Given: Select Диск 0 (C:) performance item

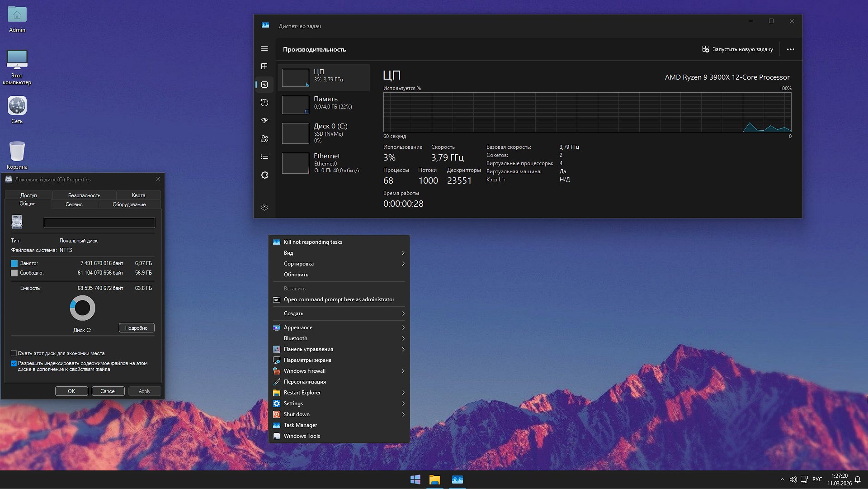Looking at the screenshot, I should [x=324, y=133].
